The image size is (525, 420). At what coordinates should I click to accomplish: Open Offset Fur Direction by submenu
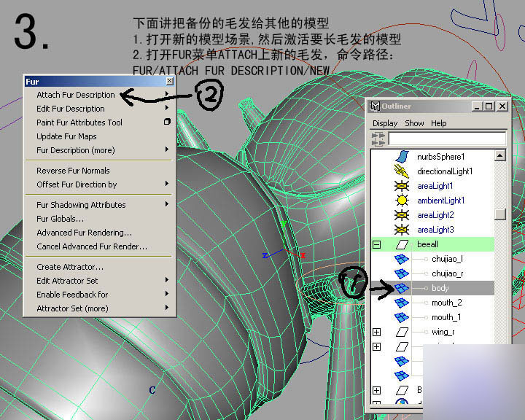click(99, 184)
